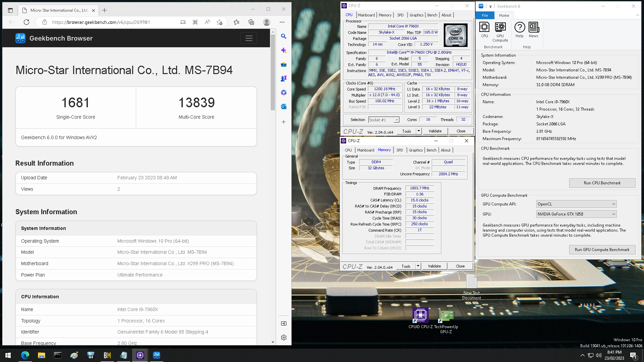Open the Outlook icon in Edge sidebar

(284, 107)
